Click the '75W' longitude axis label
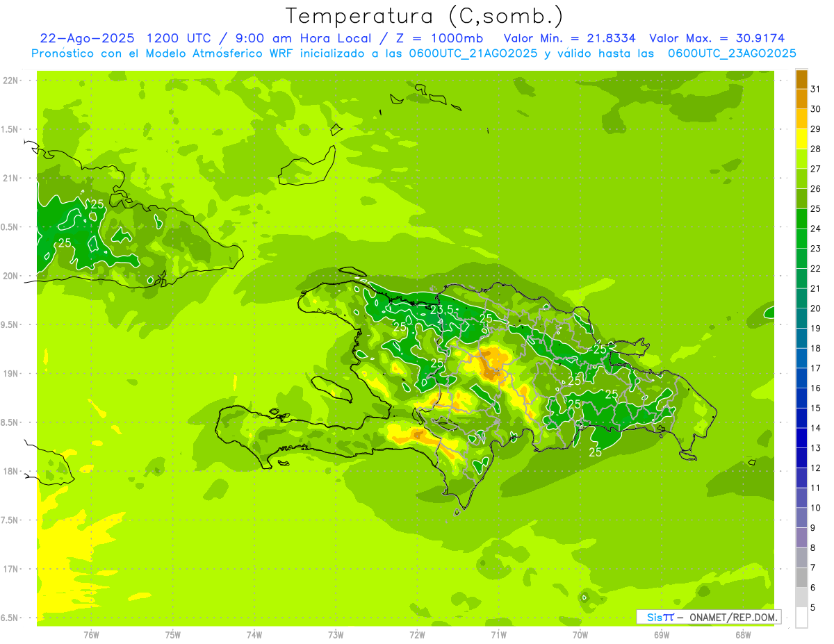Viewport: 834px width, 644px height. [x=173, y=635]
